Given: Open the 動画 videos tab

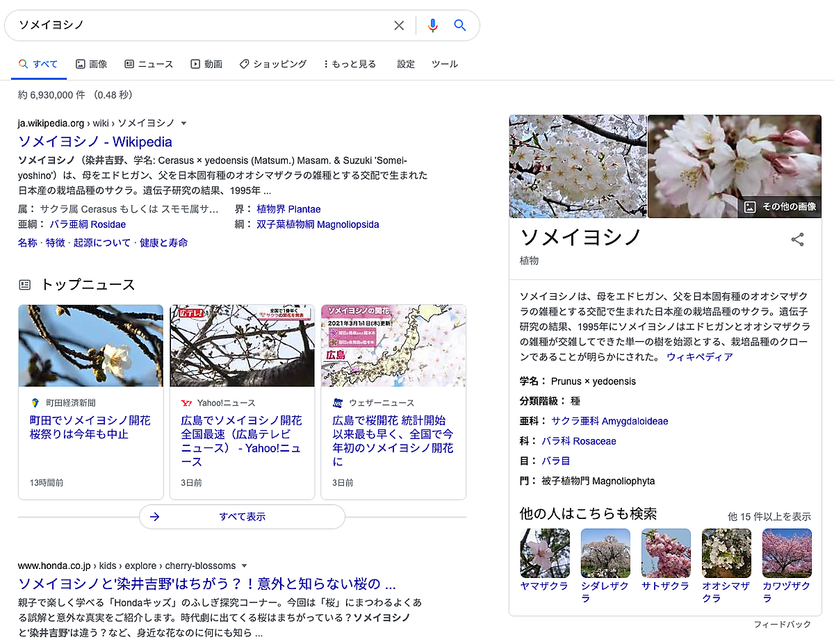Looking at the screenshot, I should tap(206, 64).
